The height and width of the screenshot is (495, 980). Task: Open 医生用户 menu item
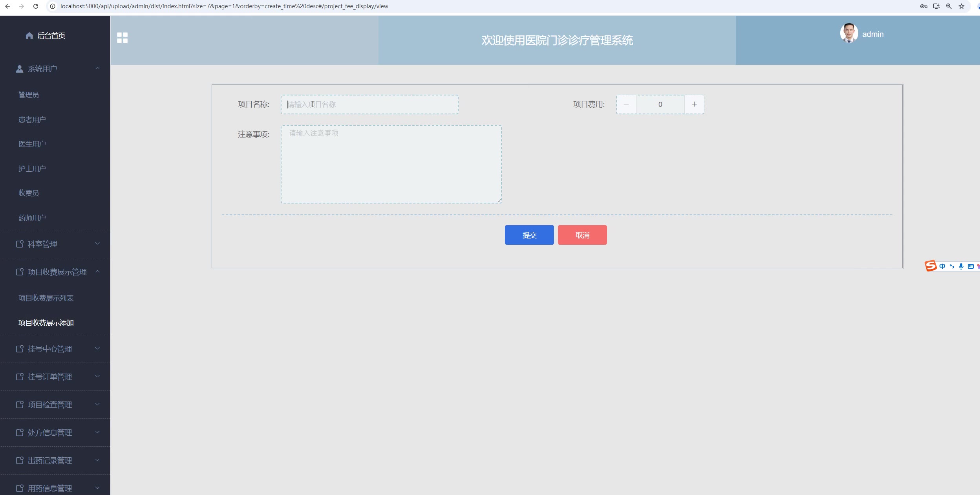(32, 144)
